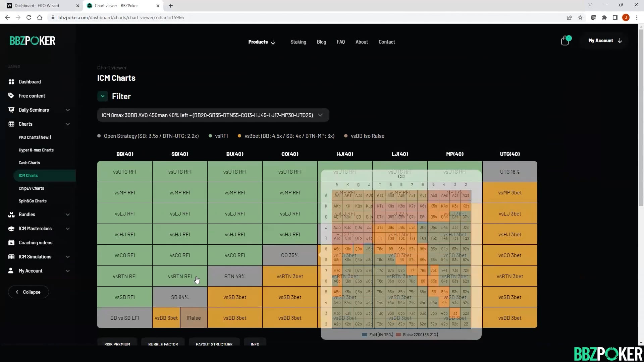Viewport: 644px width, 362px height.
Task: Click the Free content sidebar icon
Action: [11, 96]
